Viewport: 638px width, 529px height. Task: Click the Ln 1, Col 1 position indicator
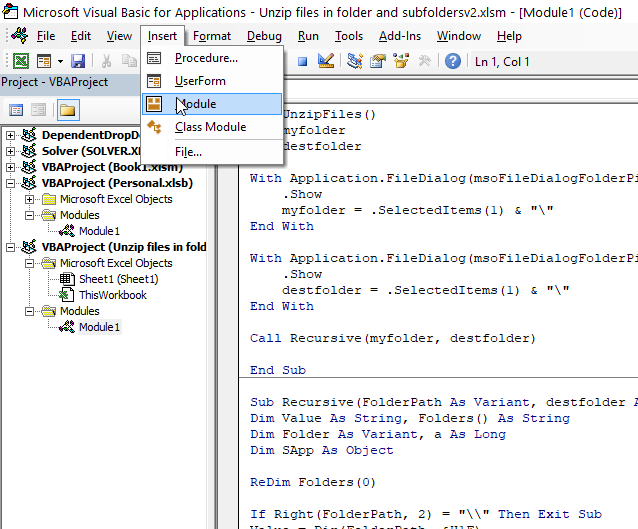coord(502,62)
